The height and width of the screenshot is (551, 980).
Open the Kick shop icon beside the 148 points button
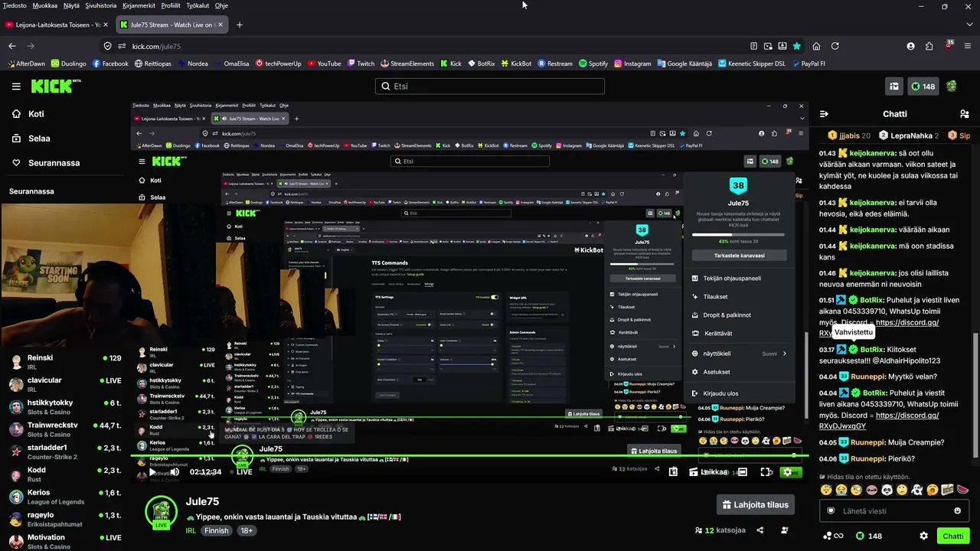(893, 86)
